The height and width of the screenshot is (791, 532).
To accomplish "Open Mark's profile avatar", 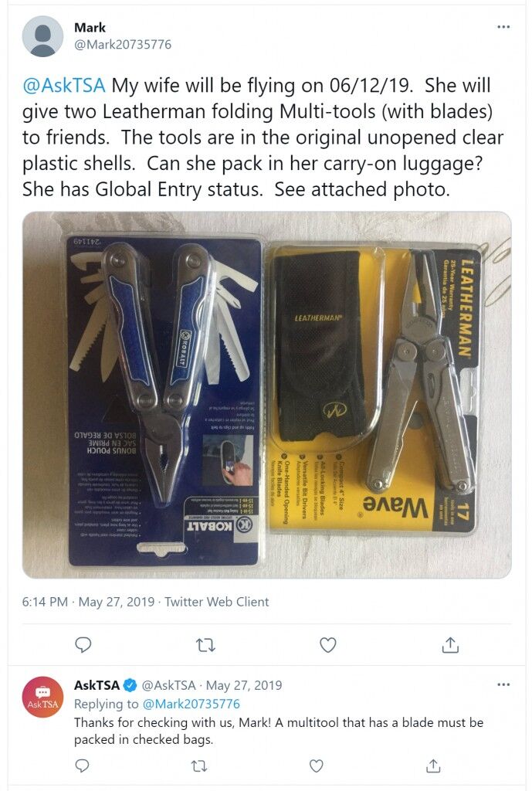I will (x=42, y=36).
